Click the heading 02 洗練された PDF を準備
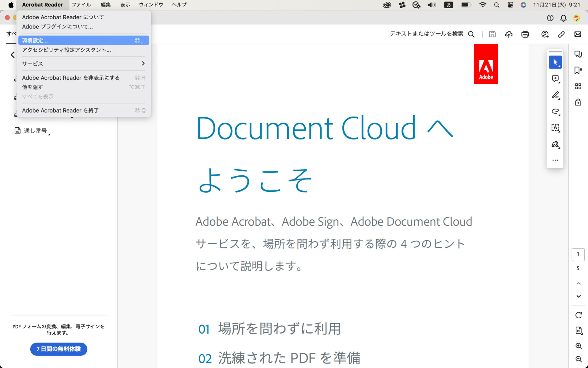 click(279, 358)
